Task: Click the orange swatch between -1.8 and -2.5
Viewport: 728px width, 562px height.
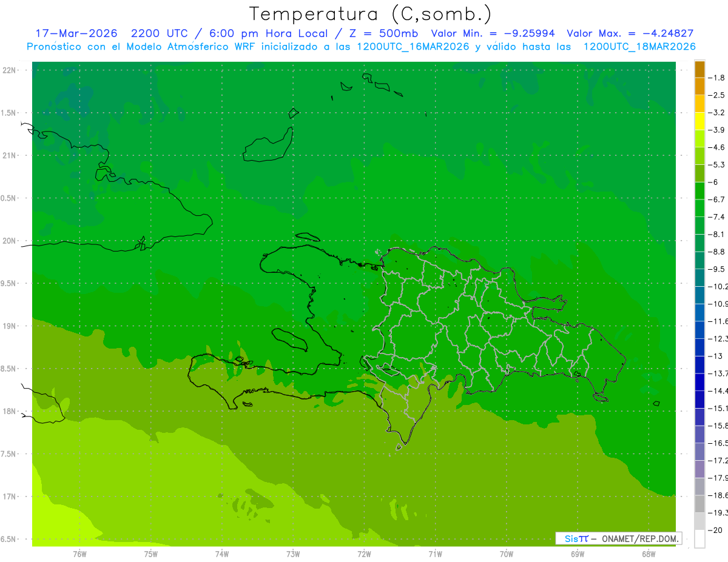Action: click(699, 87)
